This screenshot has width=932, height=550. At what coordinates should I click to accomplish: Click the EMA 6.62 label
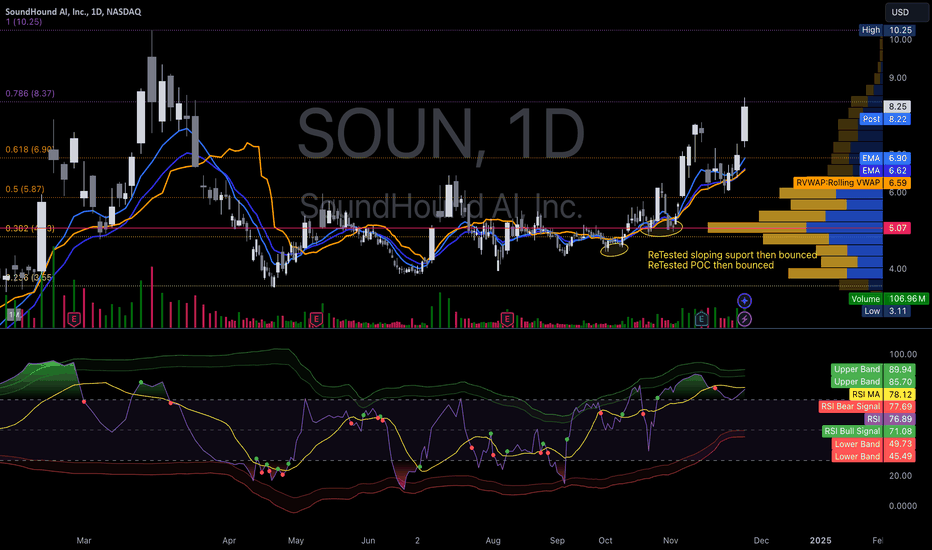coord(885,171)
